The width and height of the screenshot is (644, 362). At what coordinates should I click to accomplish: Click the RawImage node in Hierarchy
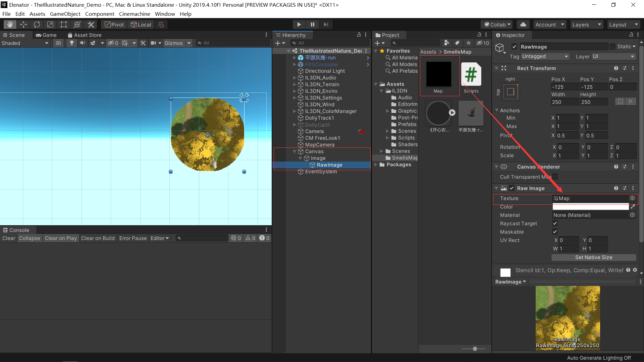(329, 165)
